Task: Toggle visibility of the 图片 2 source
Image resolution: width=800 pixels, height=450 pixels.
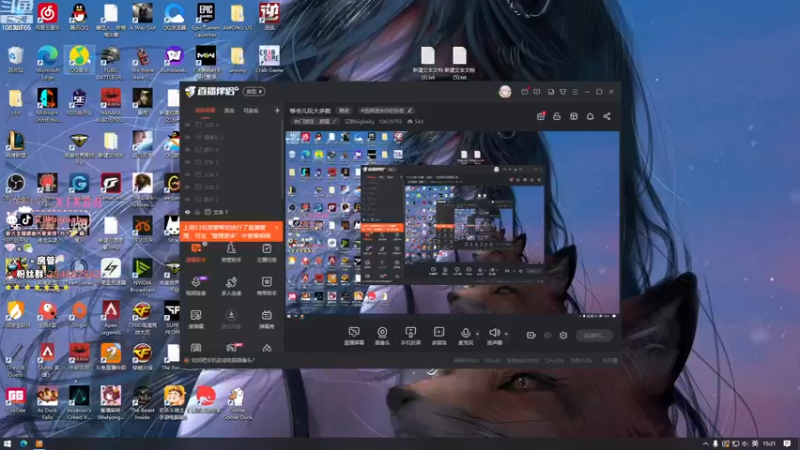Action: tap(188, 199)
